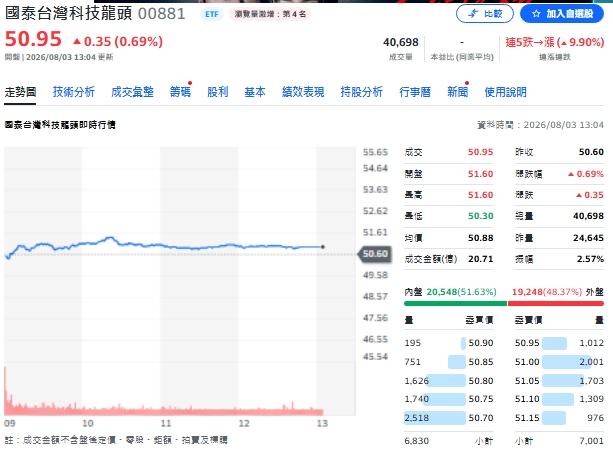
Task: Open 使用說明 tab
Action: coord(505,92)
